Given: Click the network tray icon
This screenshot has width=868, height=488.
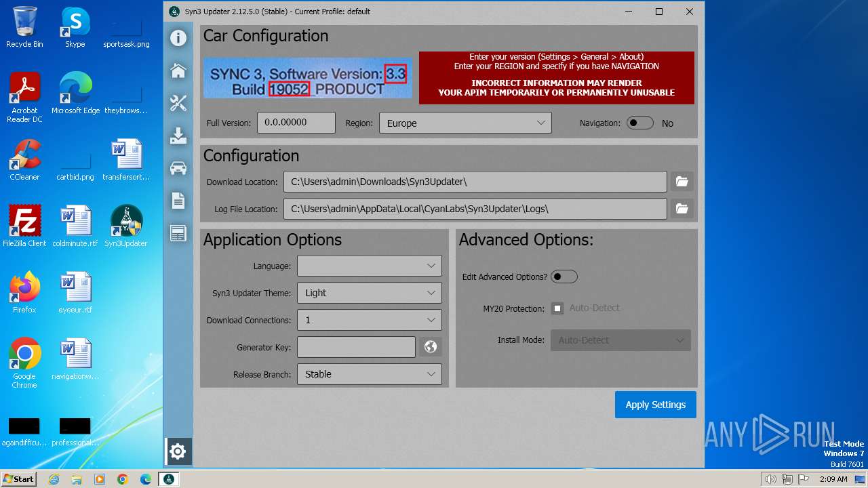Looking at the screenshot, I should [x=787, y=479].
